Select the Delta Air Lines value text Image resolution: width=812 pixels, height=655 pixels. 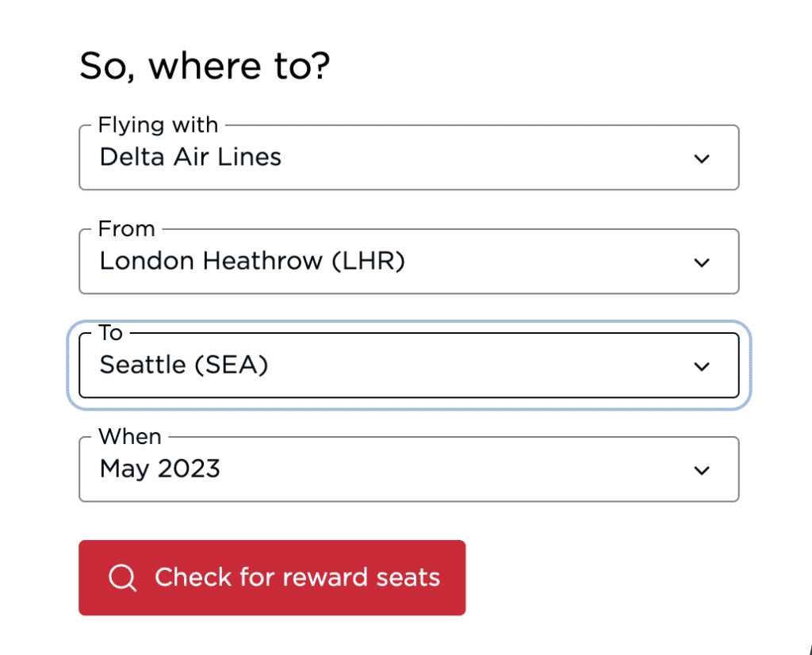point(190,157)
